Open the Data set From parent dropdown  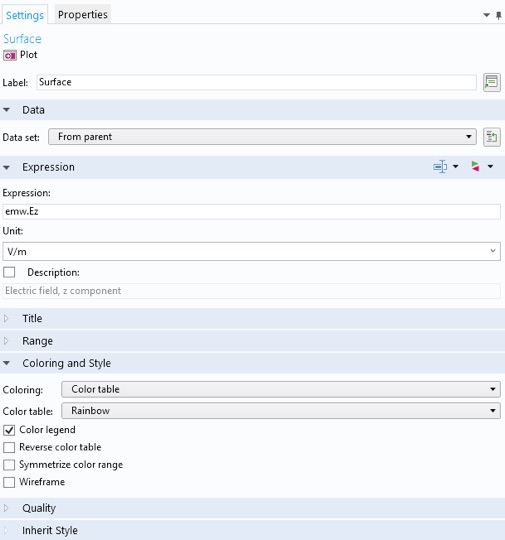[262, 137]
